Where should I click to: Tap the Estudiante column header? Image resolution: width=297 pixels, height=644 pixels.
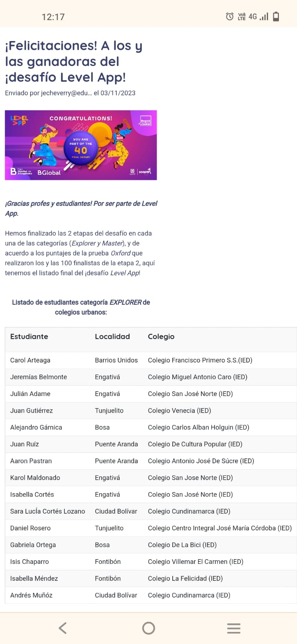[x=29, y=336]
